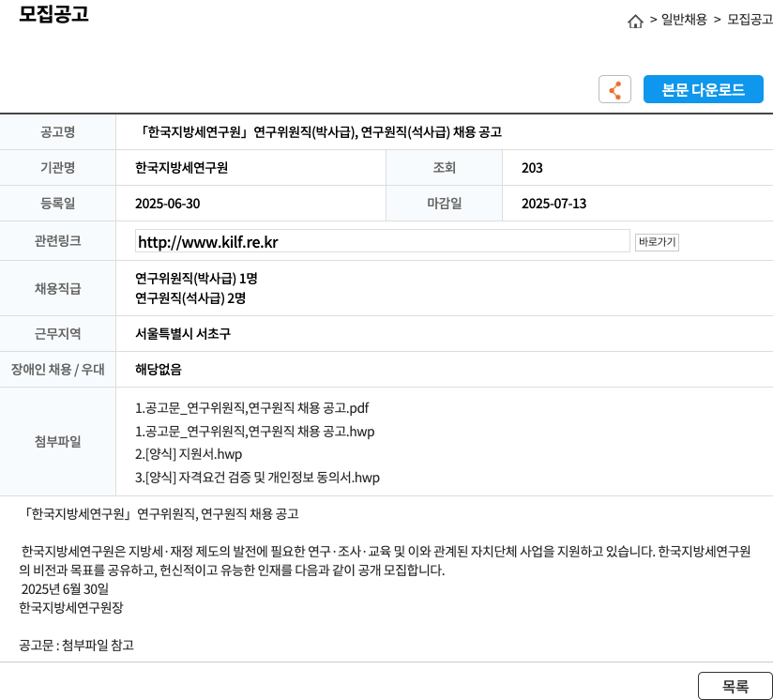Open the 모집공고 breadcrumb link

tap(750, 20)
